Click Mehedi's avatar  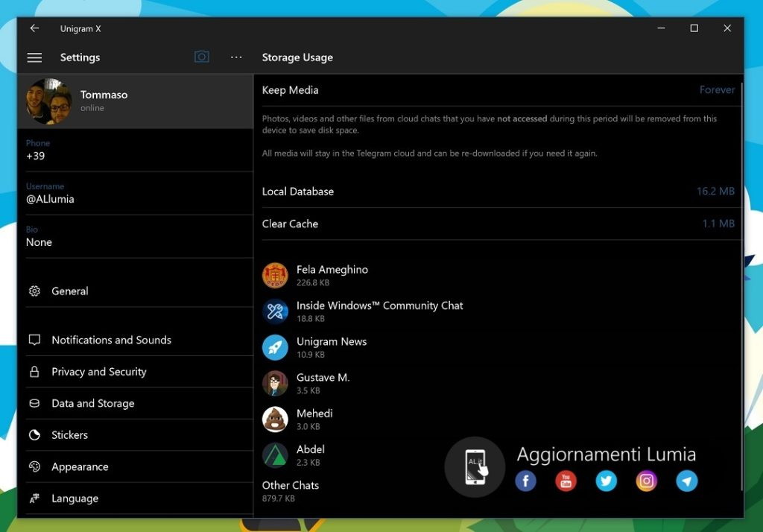pos(275,419)
